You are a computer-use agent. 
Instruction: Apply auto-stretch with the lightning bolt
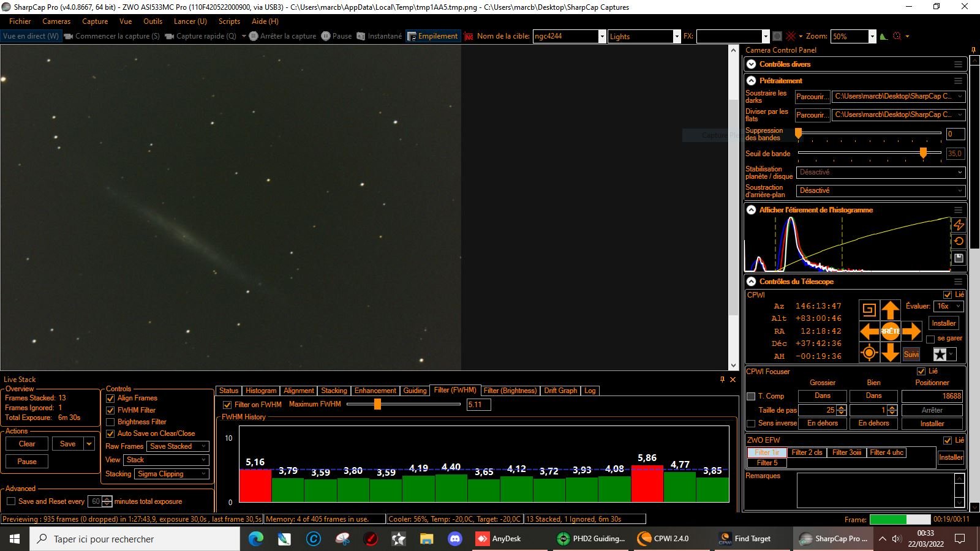(x=959, y=225)
